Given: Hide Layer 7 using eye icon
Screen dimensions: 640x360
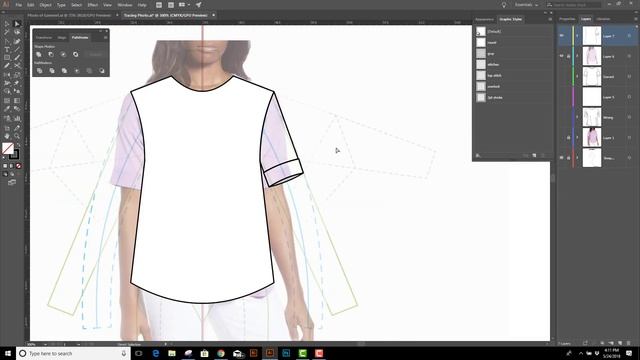Looking at the screenshot, I should pos(562,36).
